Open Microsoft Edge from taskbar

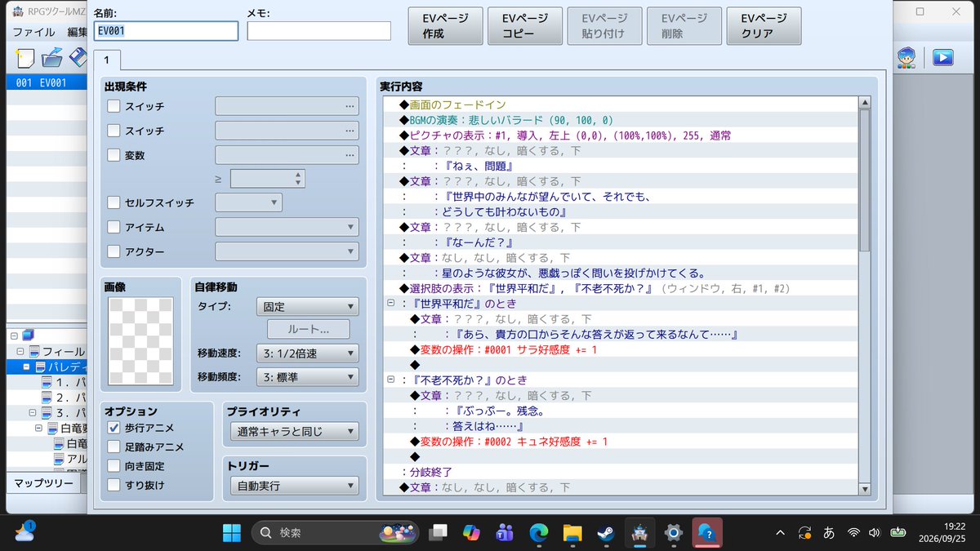538,532
